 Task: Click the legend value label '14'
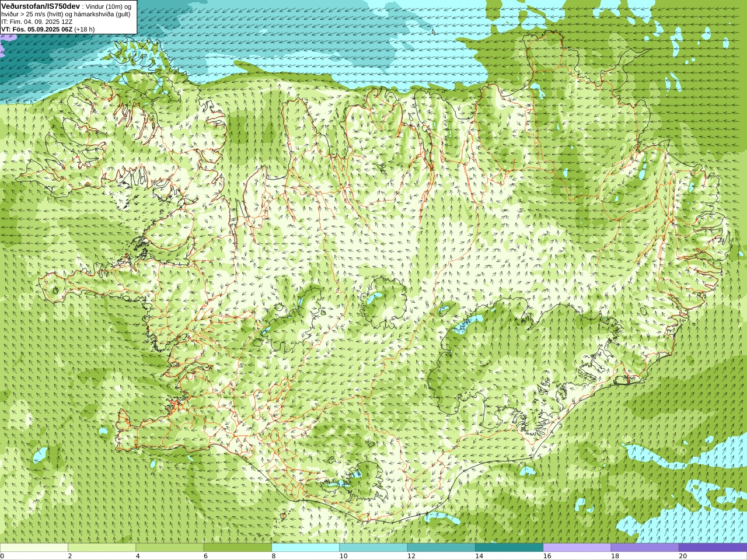479,556
